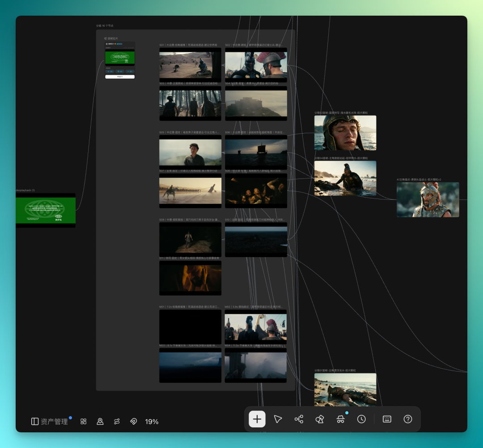Click the white button in 逐帧拉片 node
Image resolution: width=483 pixels, height=448 pixels.
[x=120, y=76]
